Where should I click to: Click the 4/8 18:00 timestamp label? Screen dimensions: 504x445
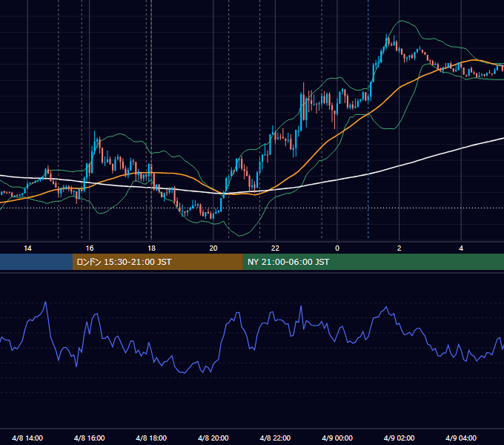(151, 438)
